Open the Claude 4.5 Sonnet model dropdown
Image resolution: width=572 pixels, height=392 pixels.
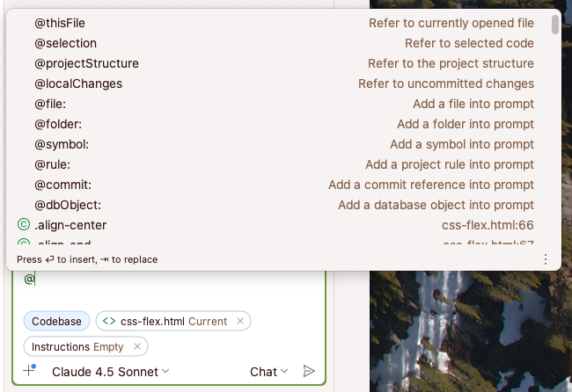coord(111,372)
